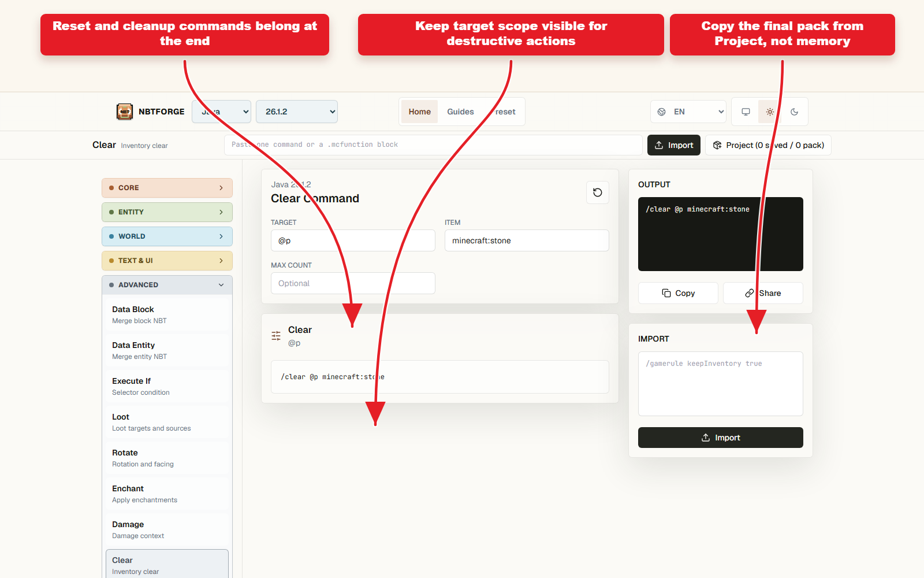The image size is (924, 578).
Task: Click the IMPORT text area
Action: [721, 384]
